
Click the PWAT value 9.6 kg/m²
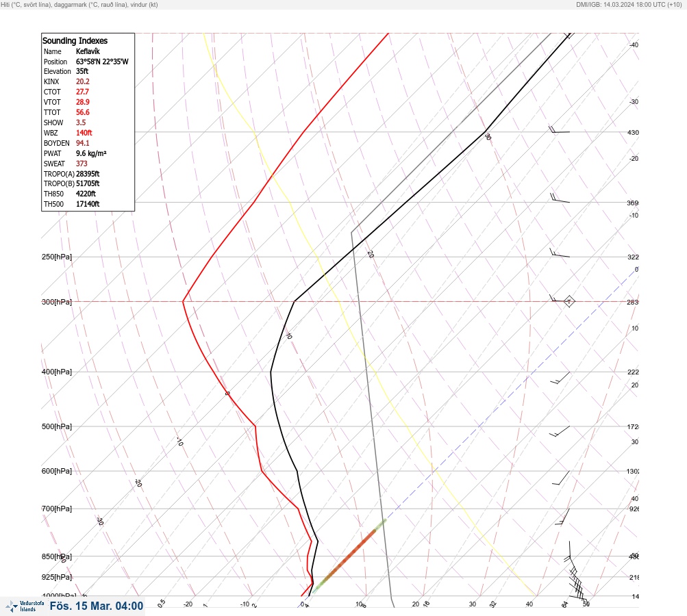pos(91,153)
